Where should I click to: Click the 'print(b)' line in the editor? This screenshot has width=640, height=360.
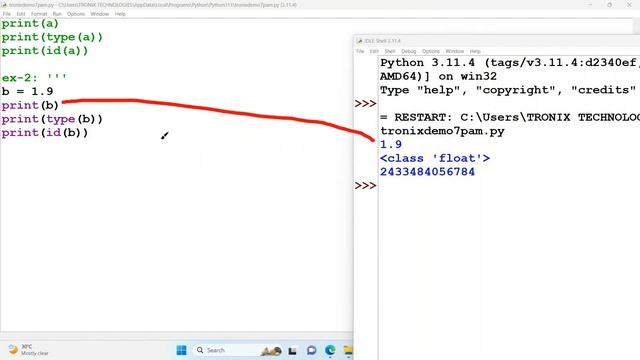(30, 105)
